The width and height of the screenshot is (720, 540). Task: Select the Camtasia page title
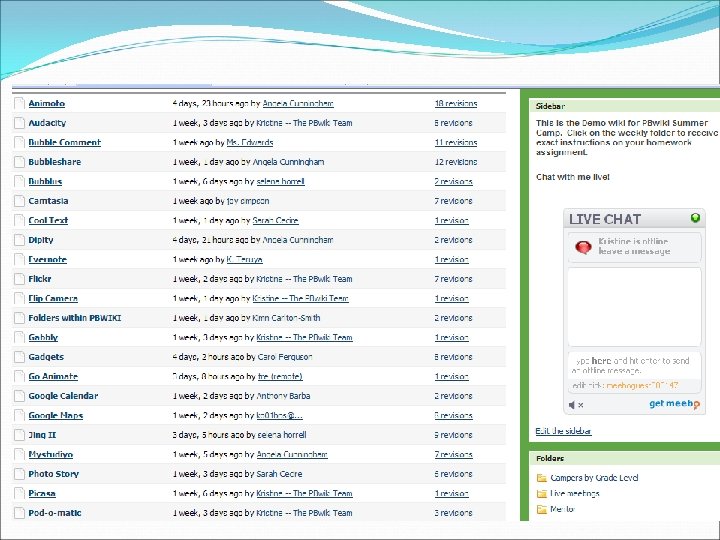[48, 201]
